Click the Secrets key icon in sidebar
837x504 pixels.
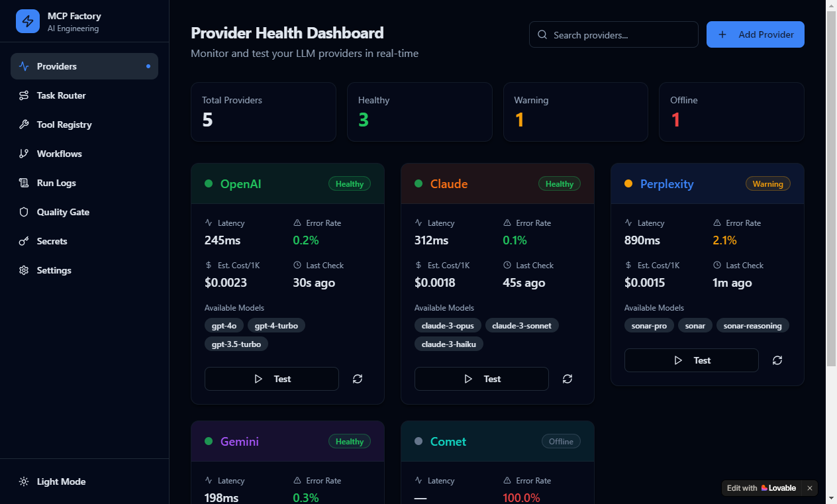pyautogui.click(x=24, y=241)
